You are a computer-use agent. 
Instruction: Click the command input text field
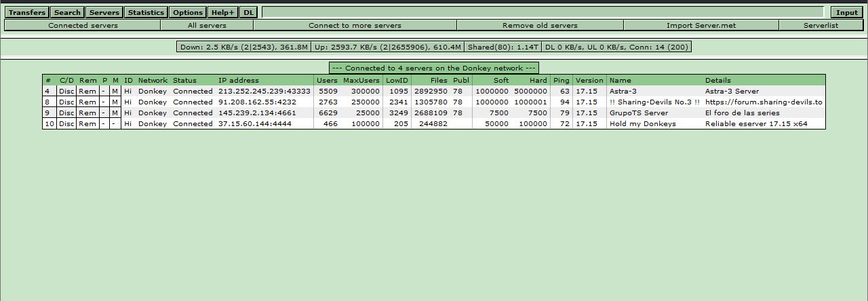[x=545, y=12]
